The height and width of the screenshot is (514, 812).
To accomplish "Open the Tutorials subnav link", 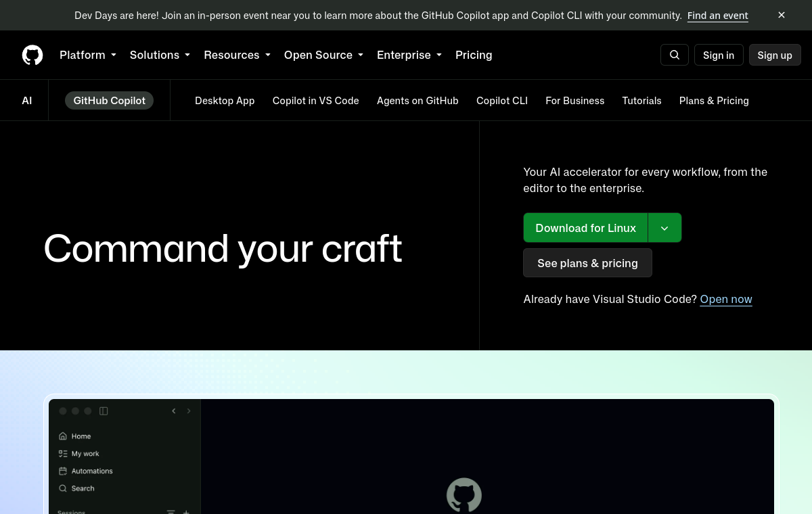I will pos(641,100).
